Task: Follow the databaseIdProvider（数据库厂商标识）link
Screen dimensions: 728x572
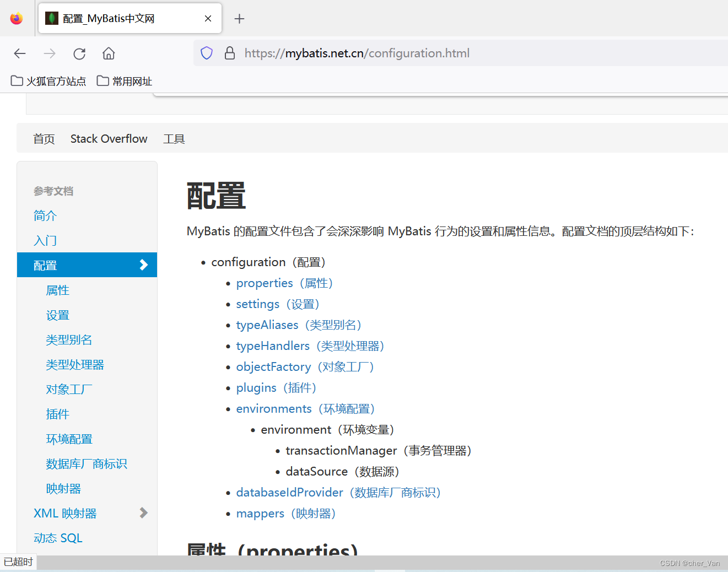Action: click(339, 493)
